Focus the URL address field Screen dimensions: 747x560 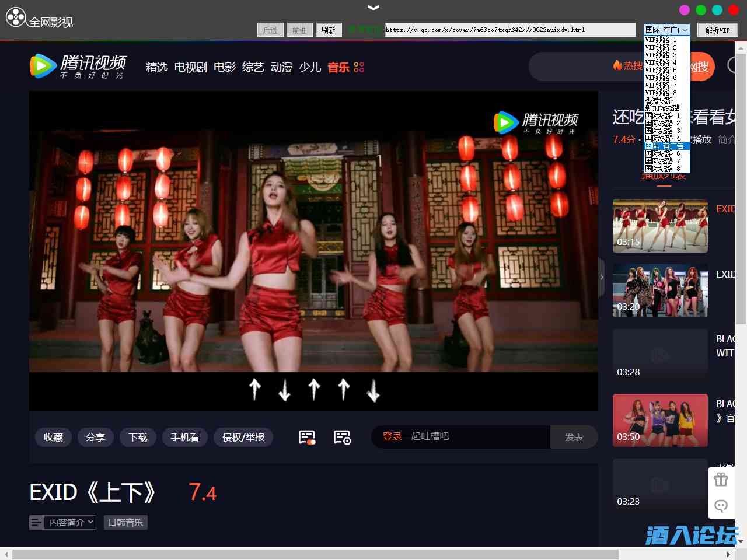(509, 30)
